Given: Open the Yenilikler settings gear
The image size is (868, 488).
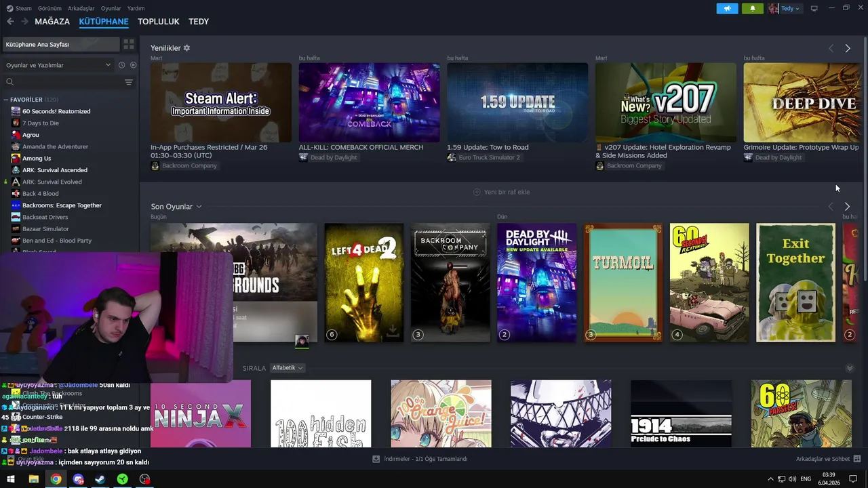Looking at the screenshot, I should [187, 48].
